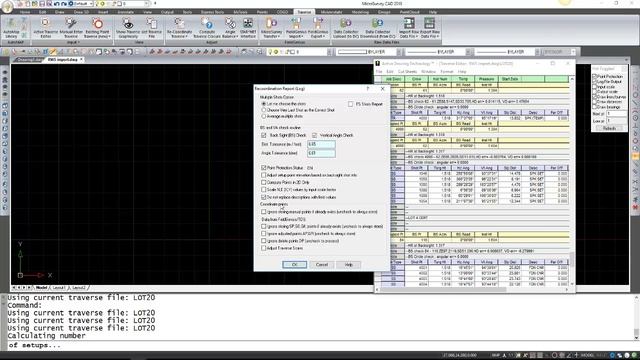This screenshot has height=360, width=640.
Task: Open Cut Sheets menu in Traverse Editor
Action: (x=407, y=72)
